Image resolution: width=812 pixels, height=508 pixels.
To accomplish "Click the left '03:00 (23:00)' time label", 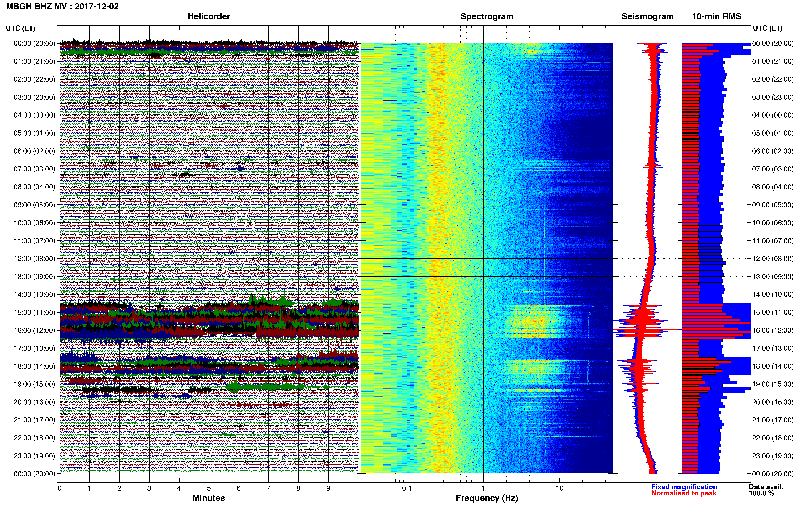I will tap(34, 97).
